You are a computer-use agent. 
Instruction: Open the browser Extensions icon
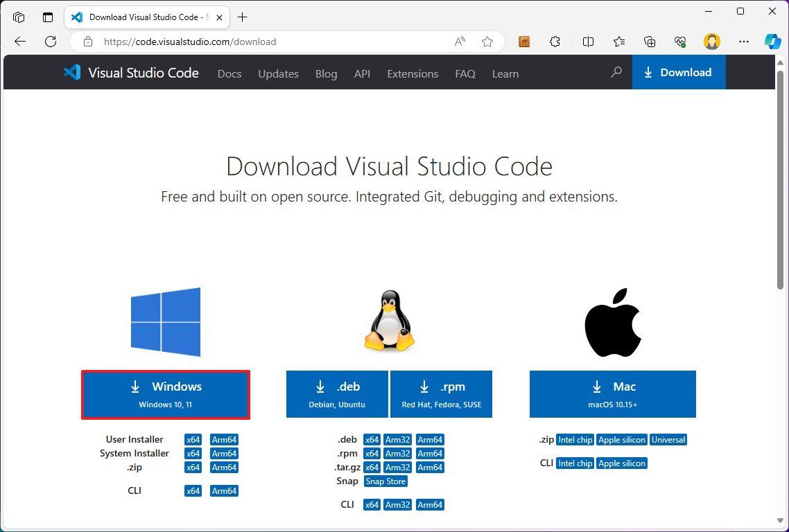click(555, 42)
